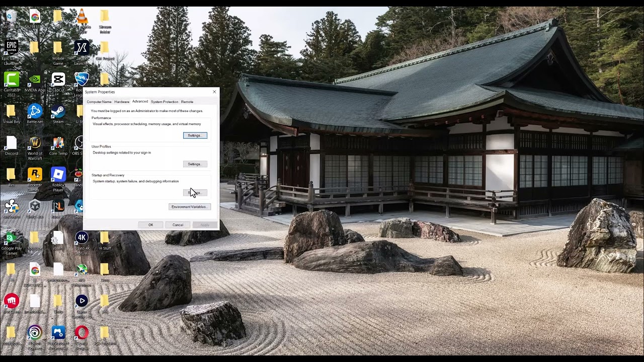This screenshot has height=362, width=644.
Task: Select the Camtasia 2022 shortcut
Action: [11, 84]
